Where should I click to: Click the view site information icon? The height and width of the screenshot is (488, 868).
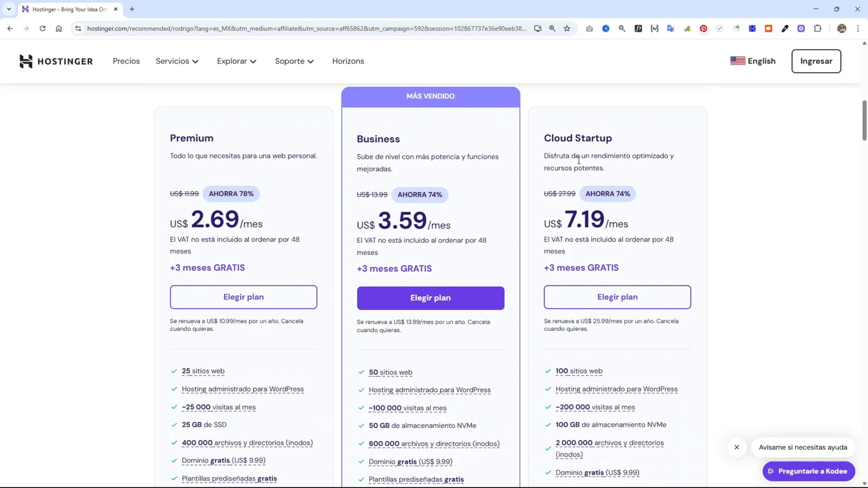(78, 28)
